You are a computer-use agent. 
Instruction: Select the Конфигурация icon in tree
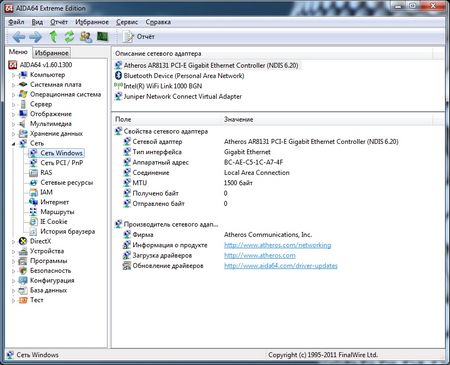23,280
